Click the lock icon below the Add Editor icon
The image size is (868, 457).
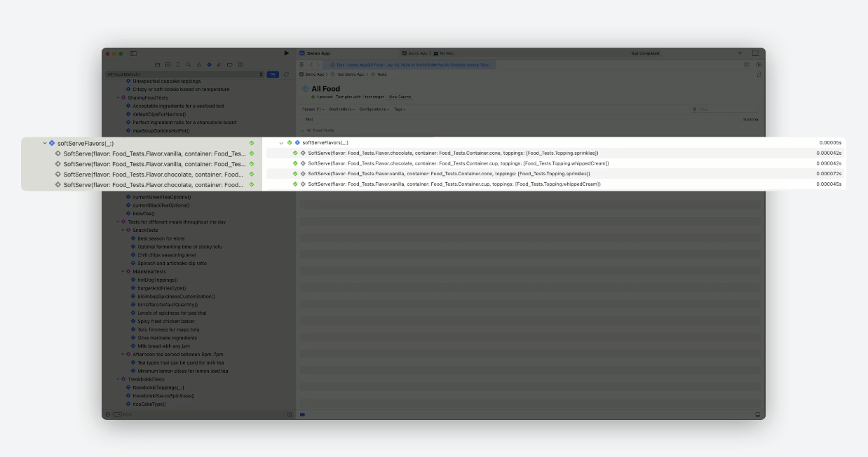(759, 74)
